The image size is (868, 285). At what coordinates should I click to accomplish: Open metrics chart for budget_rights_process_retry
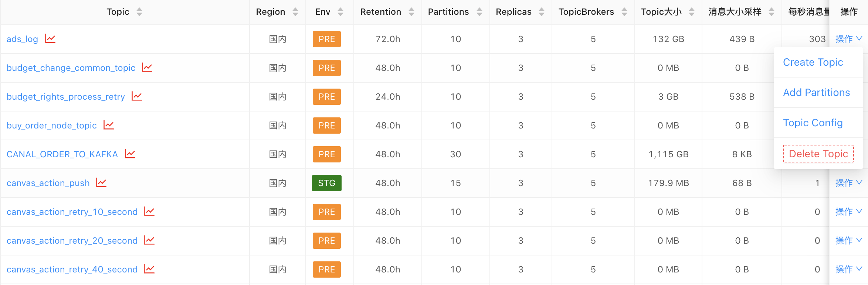(137, 96)
